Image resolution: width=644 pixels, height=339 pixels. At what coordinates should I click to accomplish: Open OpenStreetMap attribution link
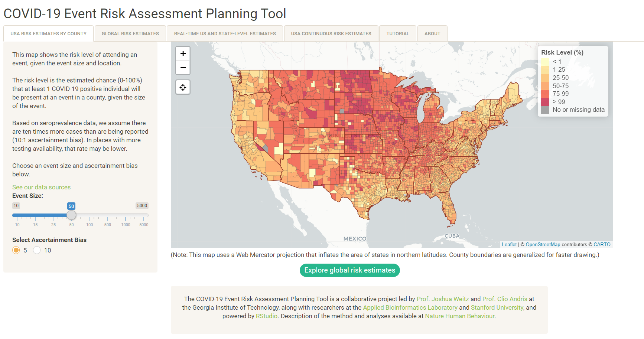coord(543,244)
